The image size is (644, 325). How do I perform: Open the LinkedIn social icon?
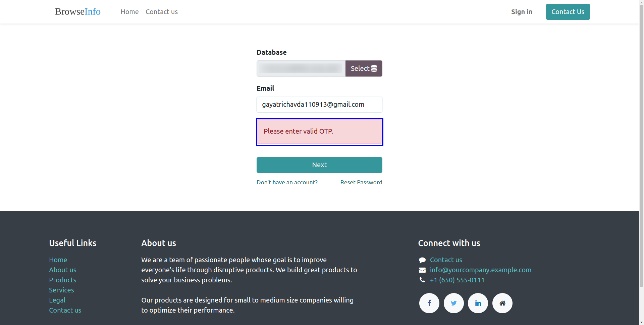point(478,303)
